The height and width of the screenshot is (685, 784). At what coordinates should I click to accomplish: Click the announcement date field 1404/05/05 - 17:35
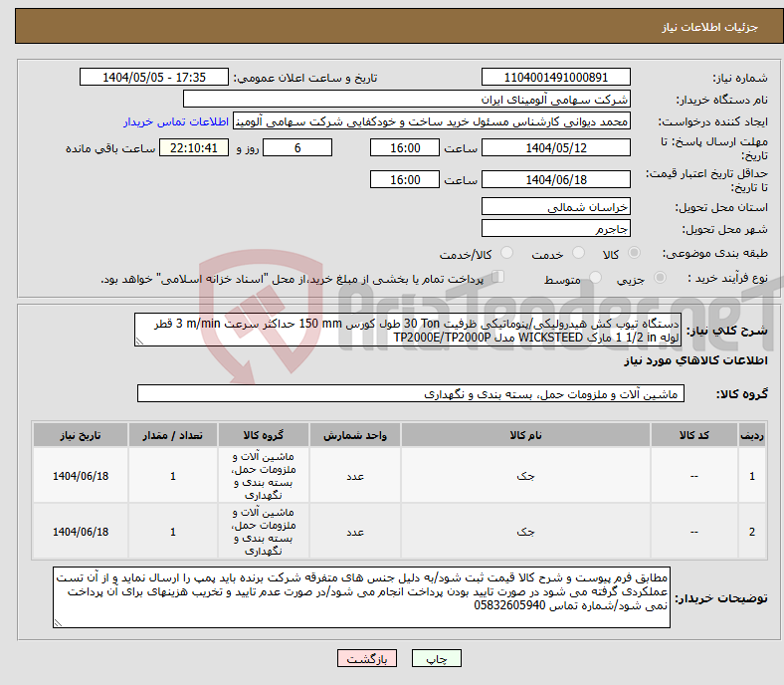tap(154, 77)
